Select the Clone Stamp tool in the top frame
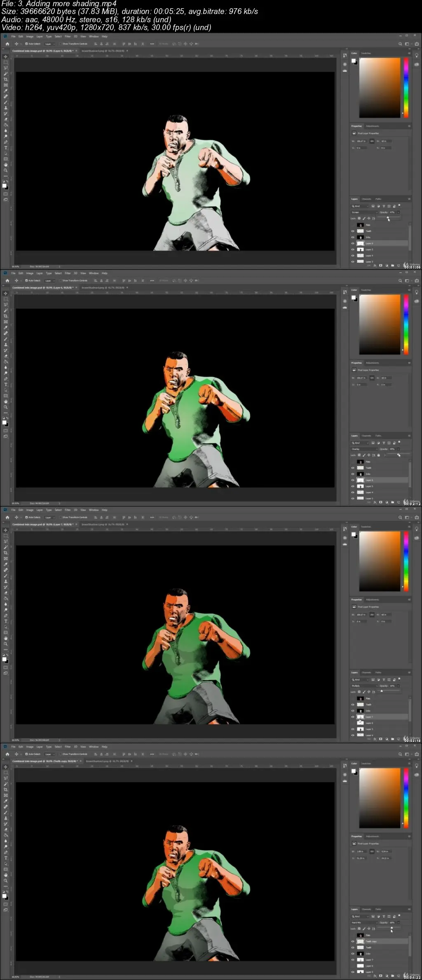The image size is (422, 980). (x=5, y=108)
